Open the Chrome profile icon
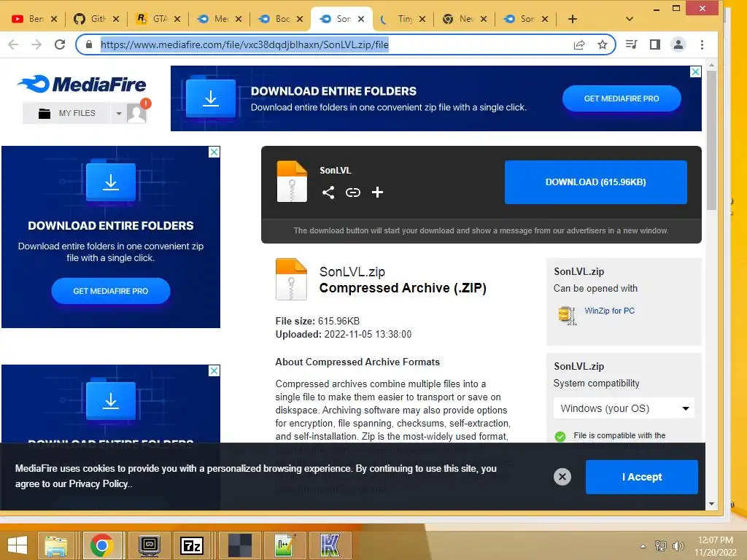747x560 pixels. click(678, 44)
